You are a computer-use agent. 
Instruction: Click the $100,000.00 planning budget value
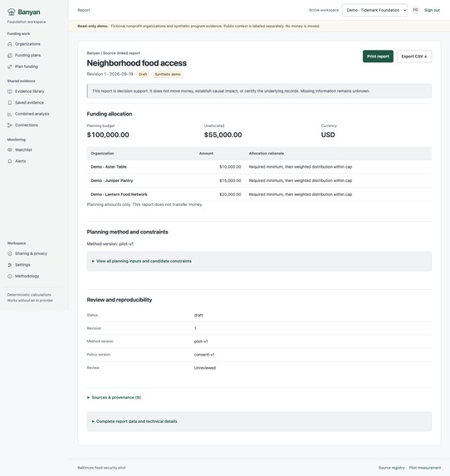tap(108, 135)
